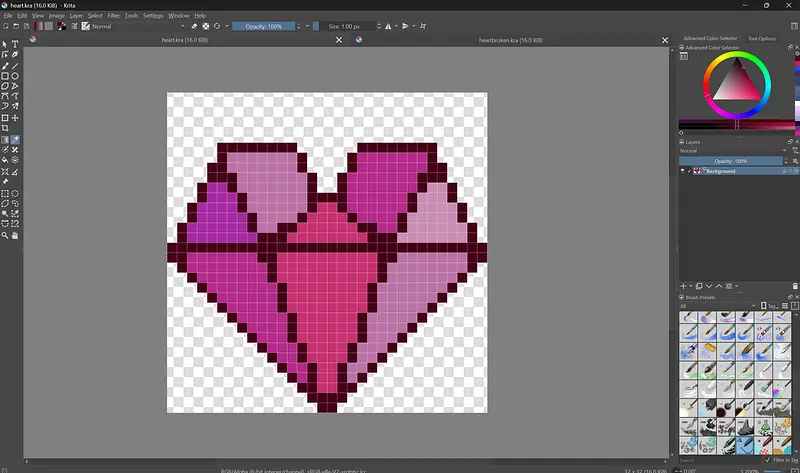The height and width of the screenshot is (473, 800).
Task: Switch to the Tool Options tab
Action: coord(761,38)
